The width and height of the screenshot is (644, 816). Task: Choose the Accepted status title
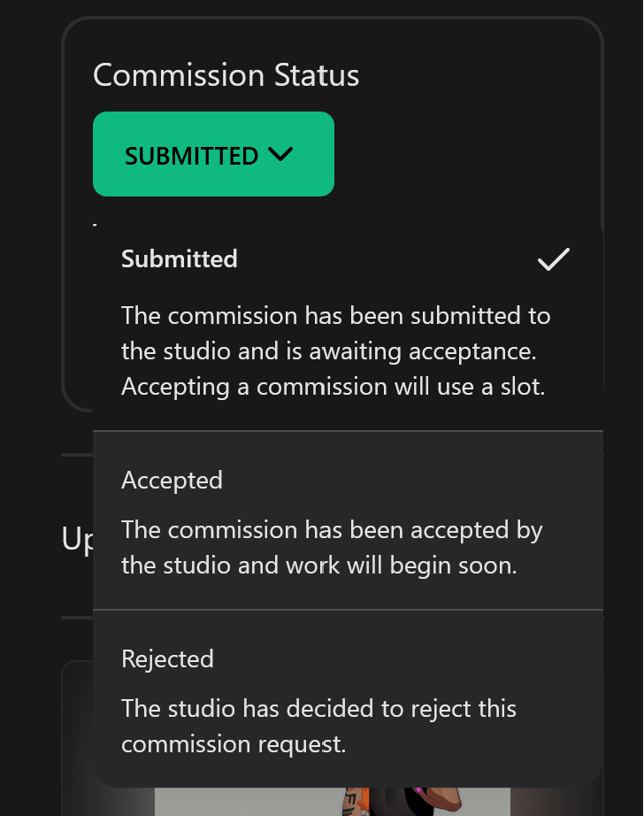[x=172, y=481]
